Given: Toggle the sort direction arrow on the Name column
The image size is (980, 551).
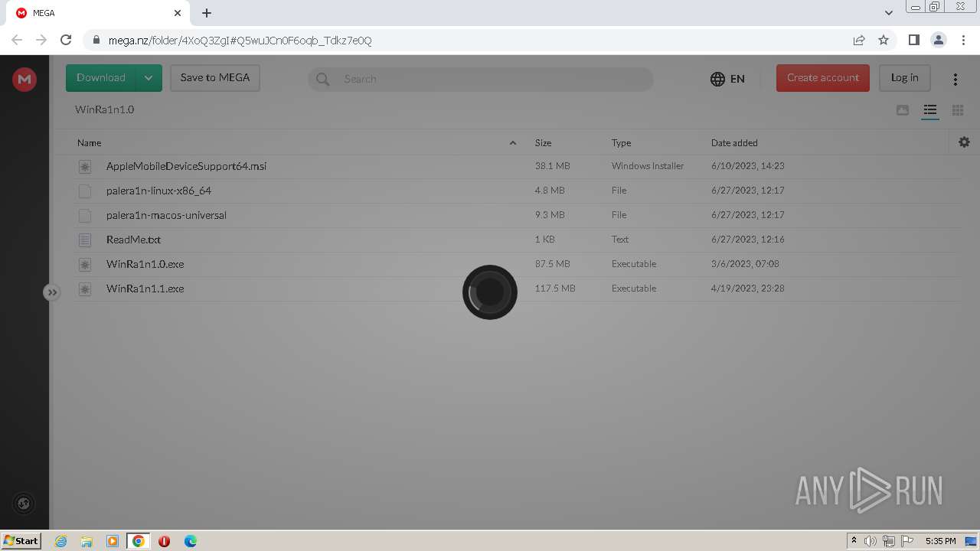Looking at the screenshot, I should pos(513,143).
